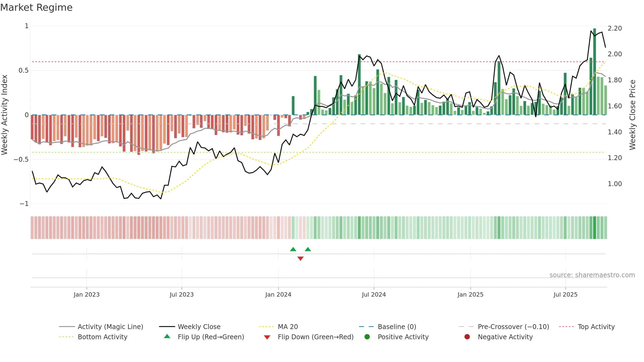Image resolution: width=644 pixels, height=362 pixels.
Task: Click the 1.20 price tick label
Action: click(615, 158)
